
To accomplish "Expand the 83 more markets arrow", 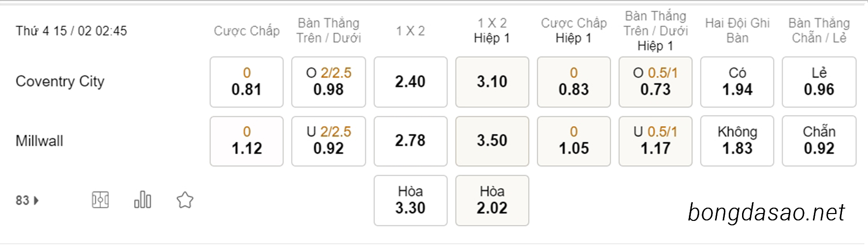I will click(x=36, y=200).
